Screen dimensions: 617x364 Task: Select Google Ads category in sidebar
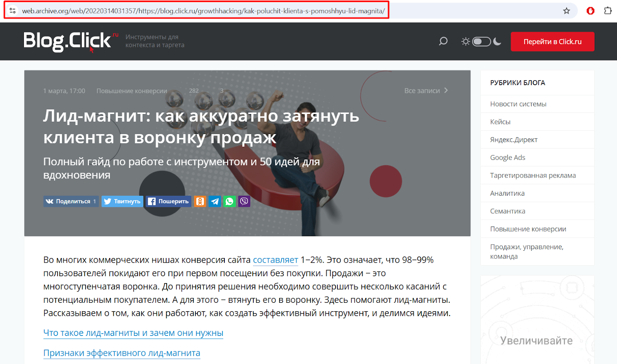tap(507, 158)
